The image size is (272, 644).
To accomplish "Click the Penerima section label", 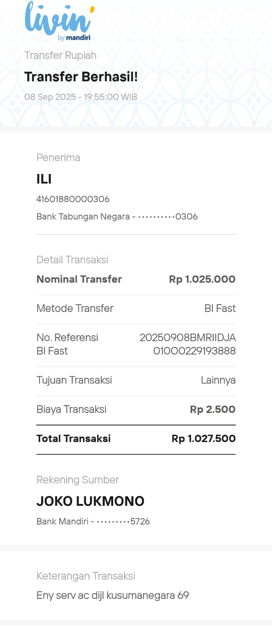I will click(58, 157).
